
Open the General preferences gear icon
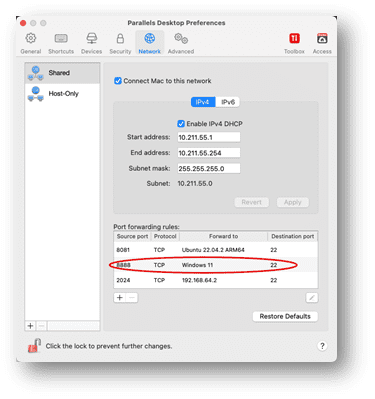pos(31,38)
